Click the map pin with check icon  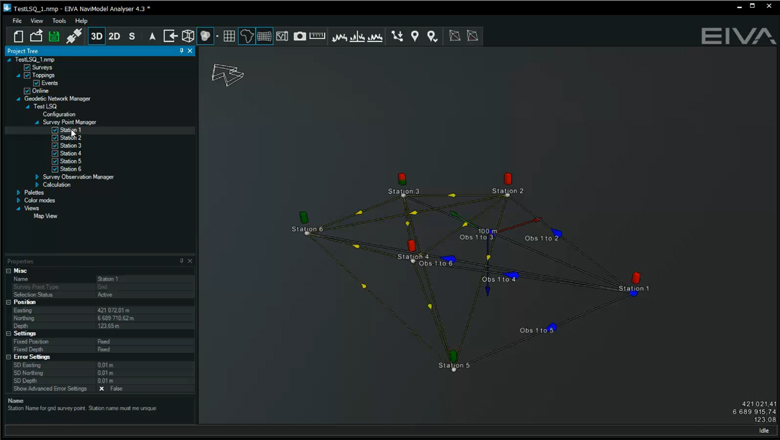click(x=432, y=36)
